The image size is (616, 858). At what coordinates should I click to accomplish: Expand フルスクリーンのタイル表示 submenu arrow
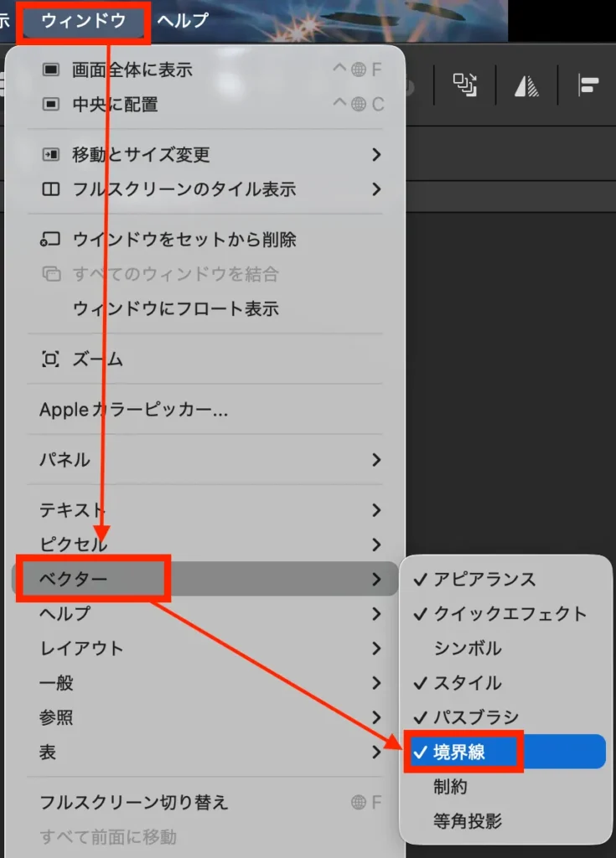click(376, 189)
